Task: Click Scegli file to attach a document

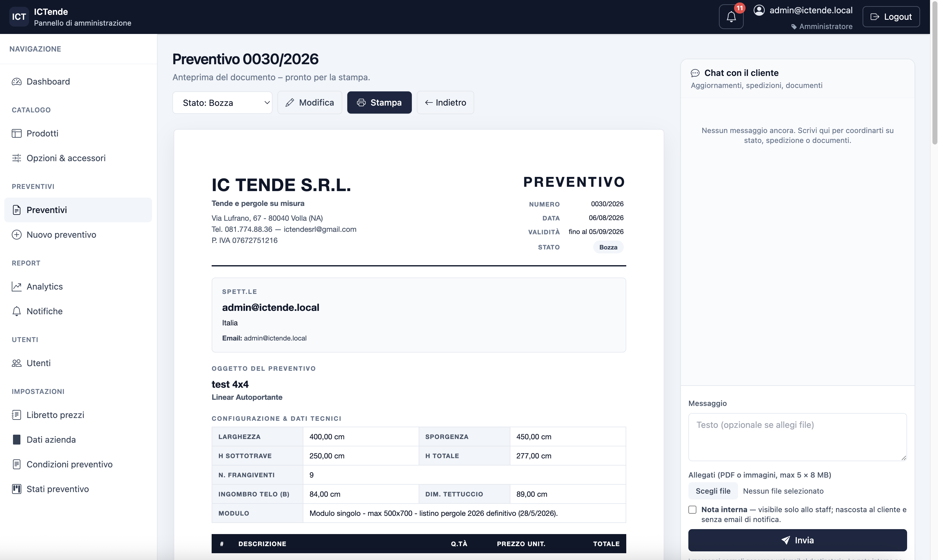Action: [712, 491]
